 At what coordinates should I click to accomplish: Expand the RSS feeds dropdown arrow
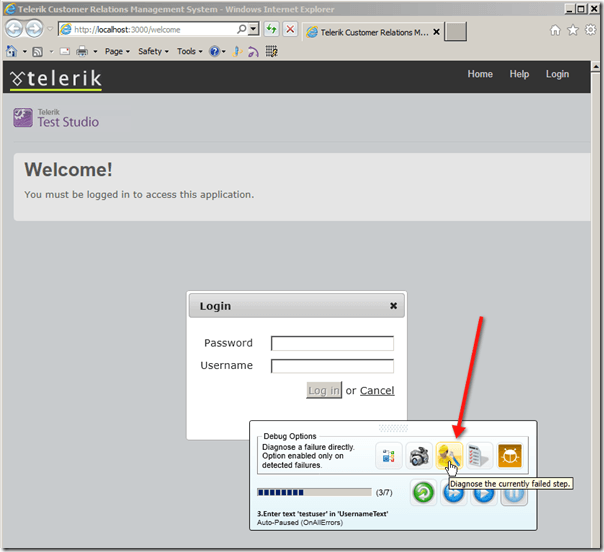(51, 52)
